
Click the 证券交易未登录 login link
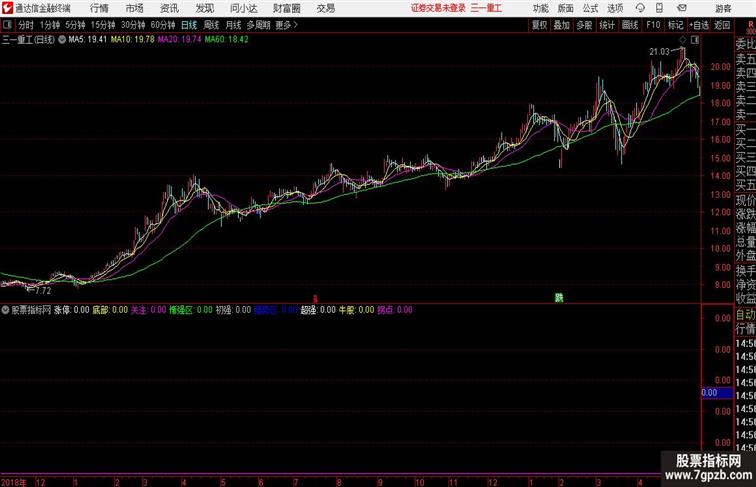click(x=438, y=8)
